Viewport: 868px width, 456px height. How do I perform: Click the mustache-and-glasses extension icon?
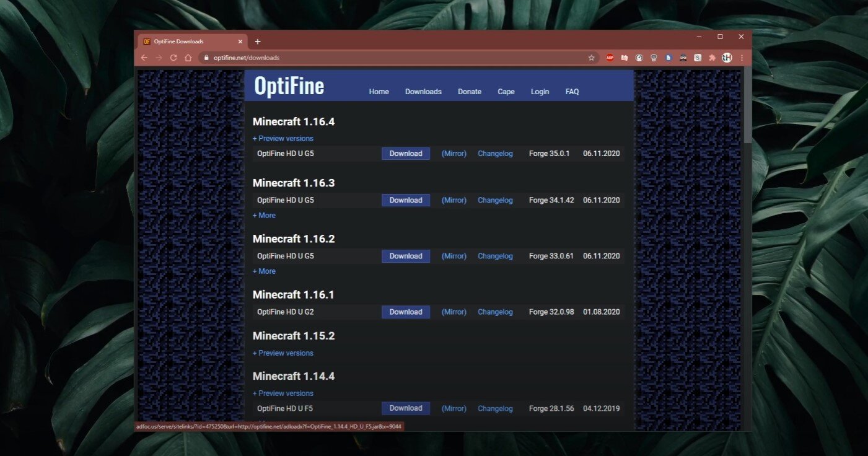tap(683, 58)
